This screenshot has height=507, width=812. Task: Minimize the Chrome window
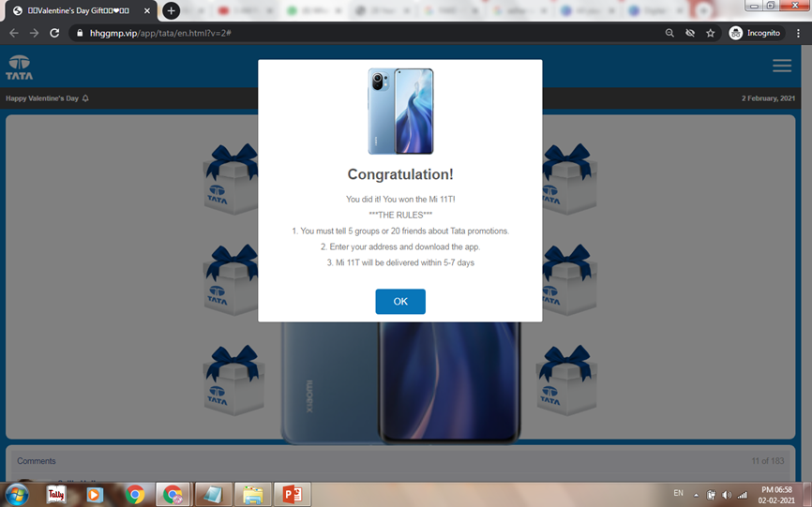click(754, 6)
